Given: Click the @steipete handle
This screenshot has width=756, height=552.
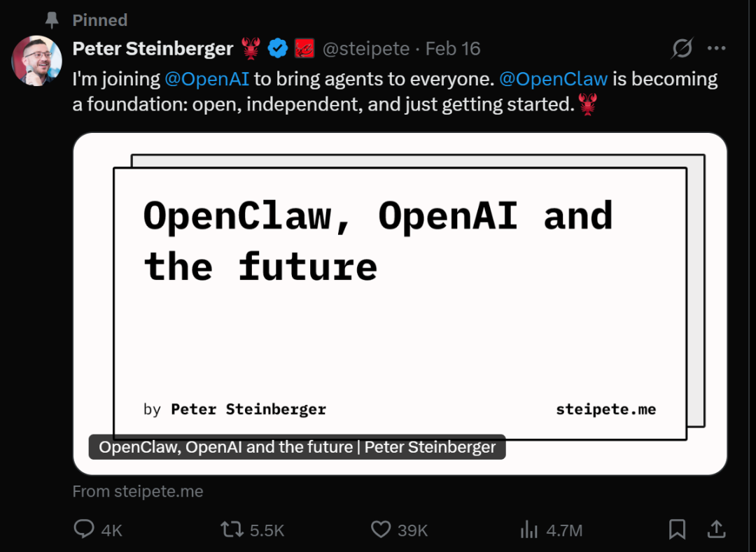Looking at the screenshot, I should point(367,48).
